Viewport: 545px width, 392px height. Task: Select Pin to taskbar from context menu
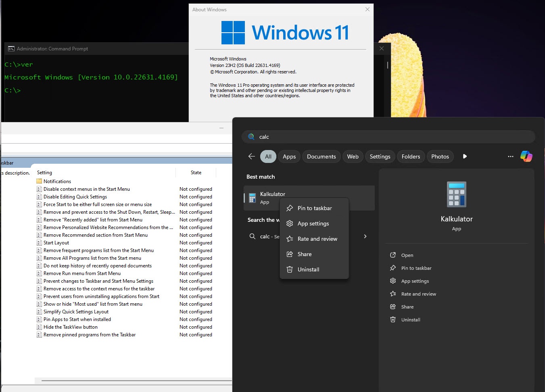314,208
